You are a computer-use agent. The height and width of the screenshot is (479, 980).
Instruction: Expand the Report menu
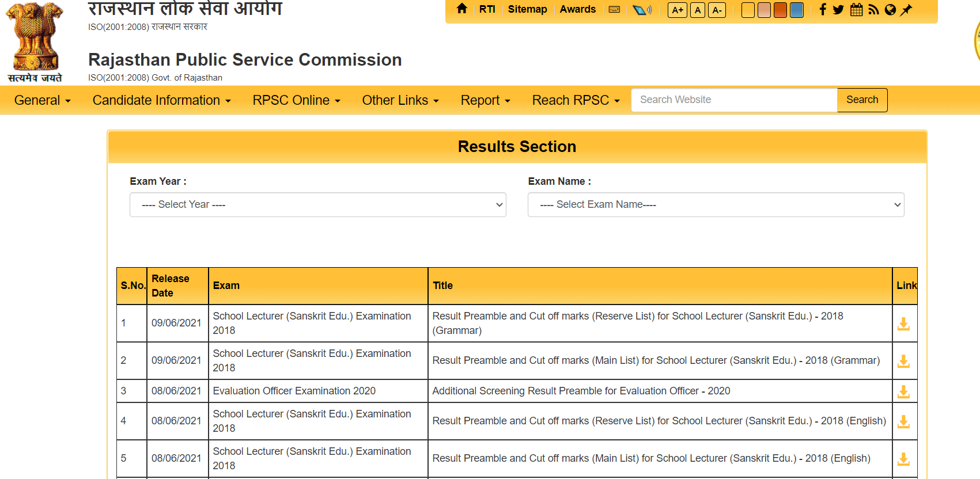[x=485, y=100]
